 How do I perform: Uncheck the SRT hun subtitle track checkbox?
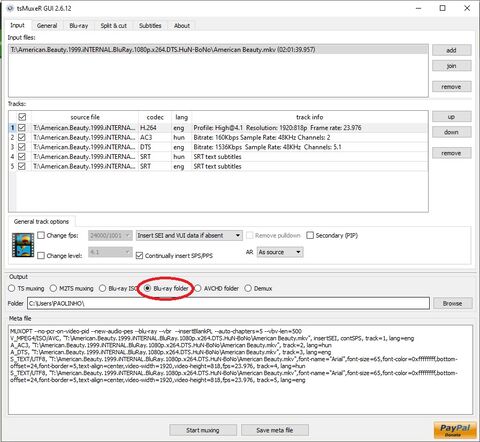22,157
